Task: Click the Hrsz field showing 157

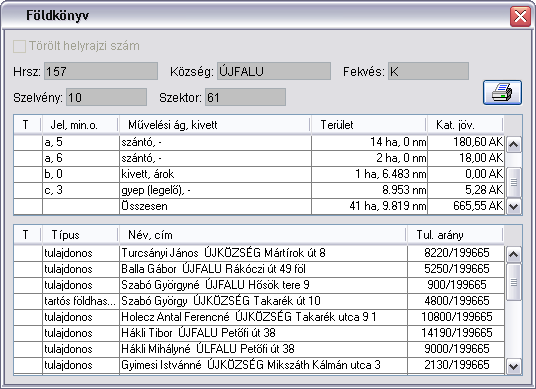Action: pyautogui.click(x=101, y=71)
